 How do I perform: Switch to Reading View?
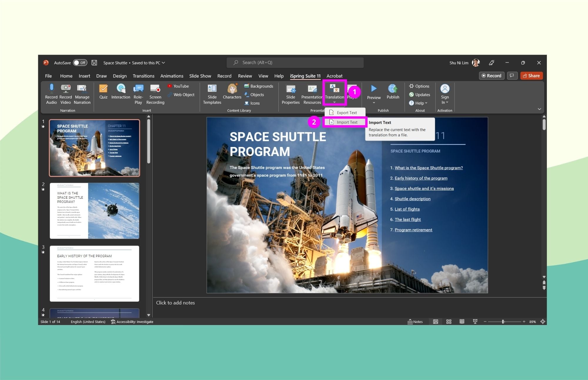click(462, 322)
